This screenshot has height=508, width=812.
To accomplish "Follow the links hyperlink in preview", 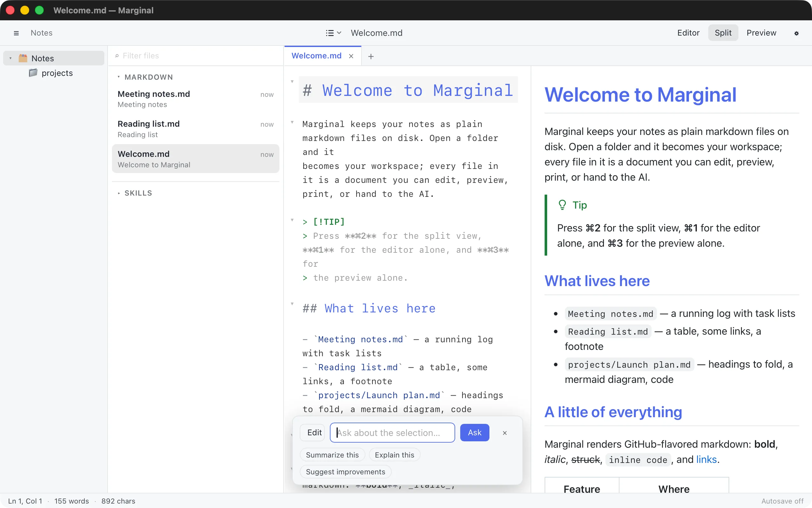I will (x=706, y=460).
